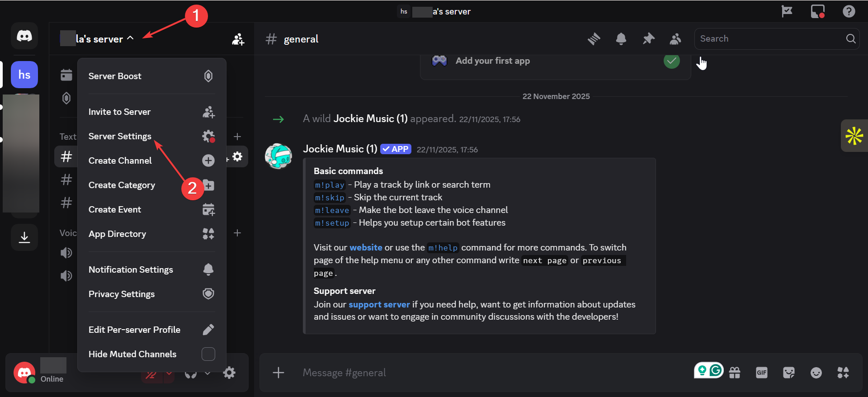Click the download apps icon in sidebar
The height and width of the screenshot is (397, 868).
point(24,237)
